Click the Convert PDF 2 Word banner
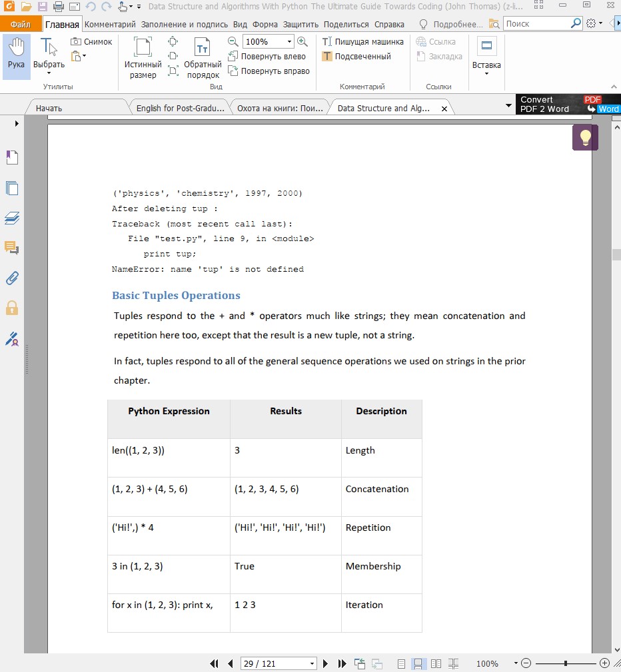Screen dimensions: 621x672 click(x=568, y=104)
